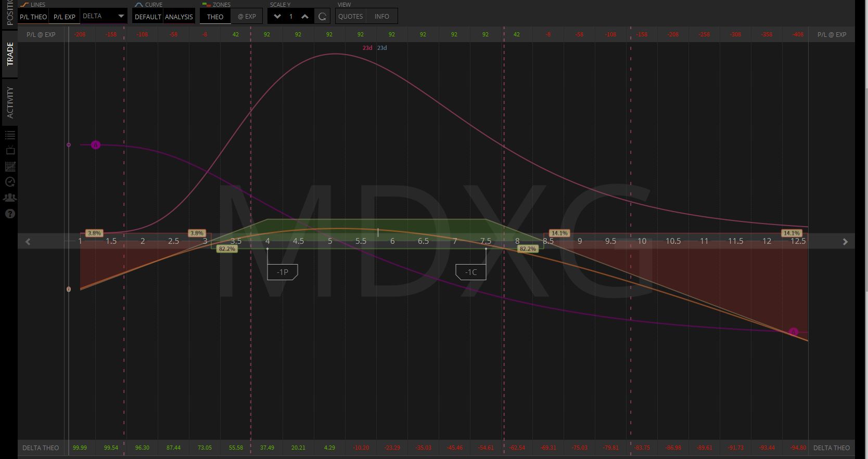Viewport: 868px width, 459px height.
Task: Increase Y scale with up chevron
Action: (x=305, y=17)
